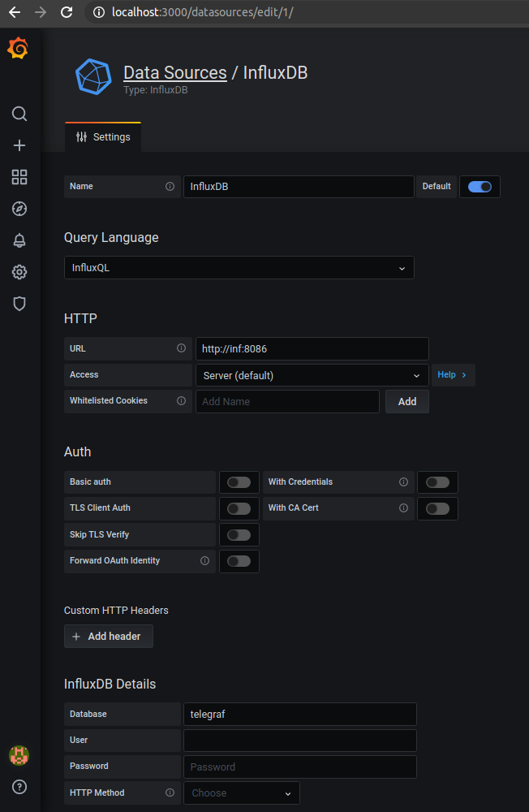Click the 'InfluxDB Details' heading

coord(110,684)
